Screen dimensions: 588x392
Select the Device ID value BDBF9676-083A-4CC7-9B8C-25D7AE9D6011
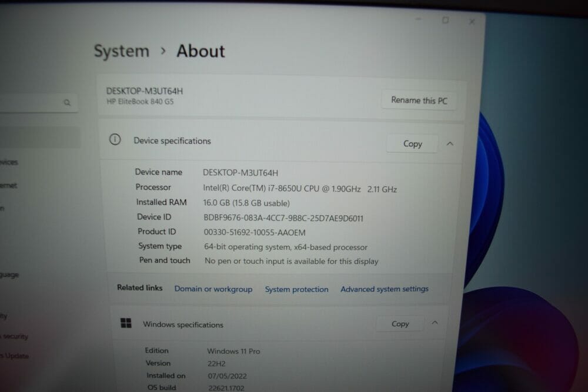[x=283, y=218]
